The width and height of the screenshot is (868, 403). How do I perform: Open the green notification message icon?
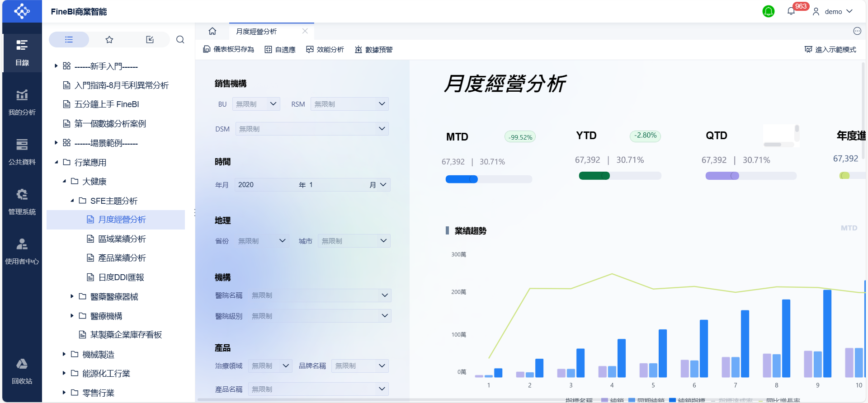coord(769,11)
